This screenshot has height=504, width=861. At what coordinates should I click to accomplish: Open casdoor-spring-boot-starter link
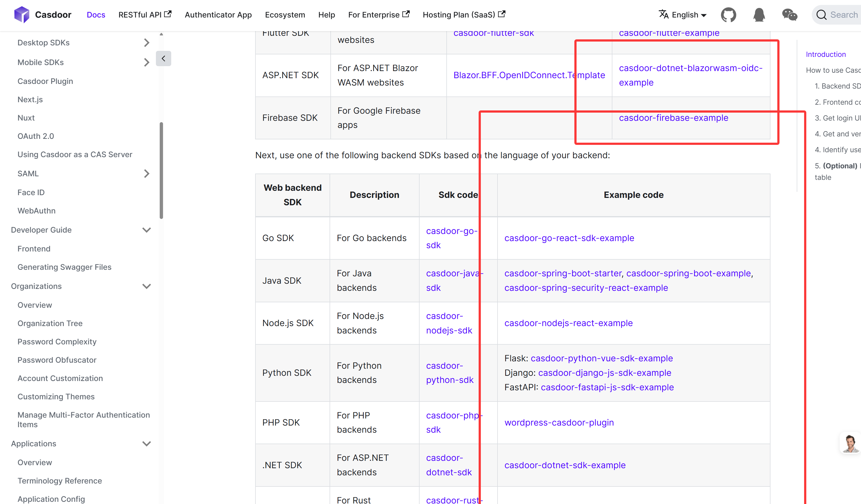563,273
